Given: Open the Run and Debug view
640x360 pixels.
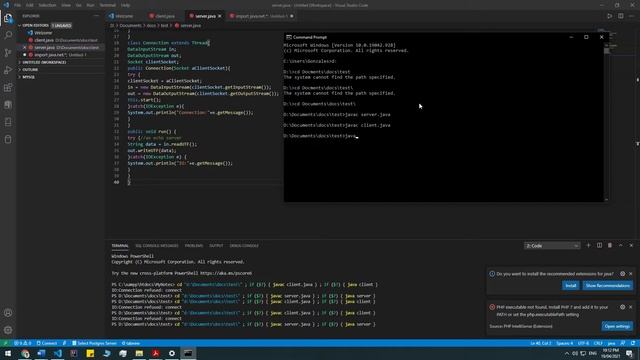Looking at the screenshot, I should 8,70.
